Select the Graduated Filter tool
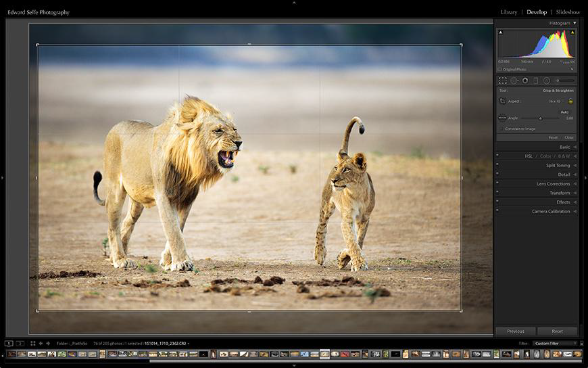The image size is (588, 368). pos(535,80)
